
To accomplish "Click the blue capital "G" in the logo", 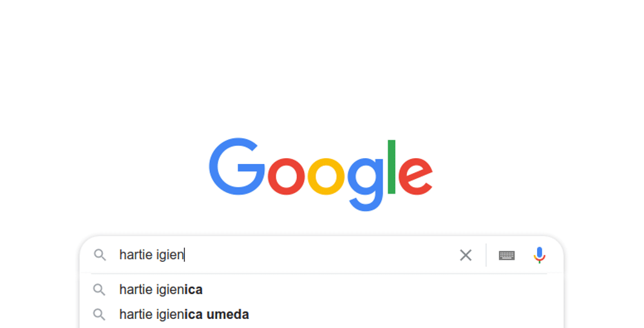I will point(236,167).
